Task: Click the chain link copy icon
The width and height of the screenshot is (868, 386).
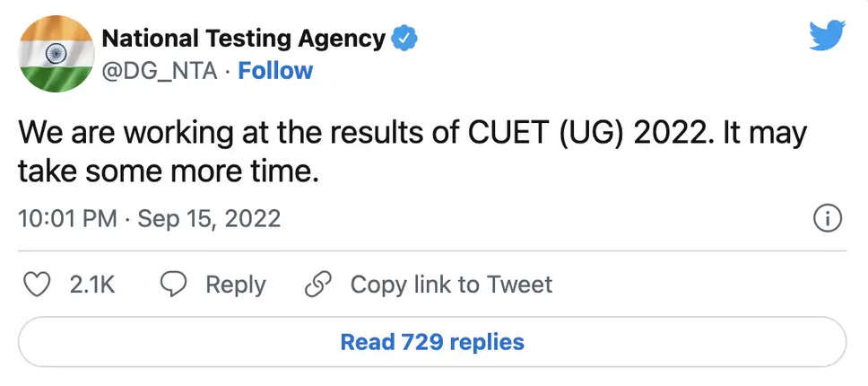Action: coord(317,285)
